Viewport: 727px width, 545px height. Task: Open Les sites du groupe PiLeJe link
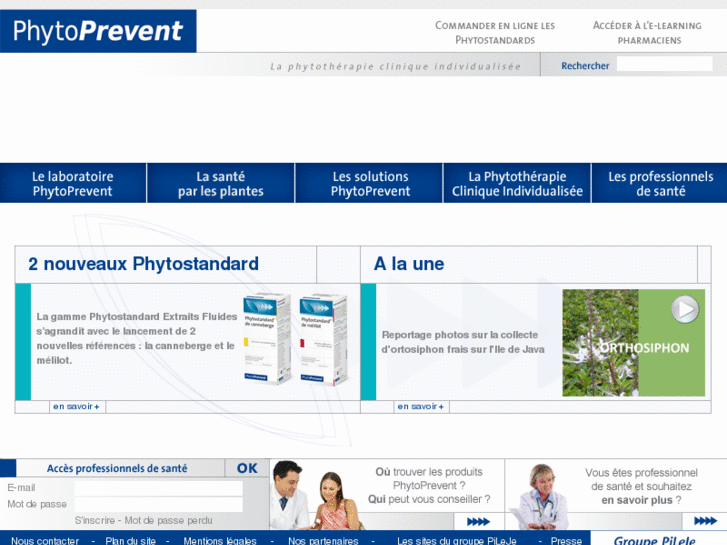tap(457, 541)
